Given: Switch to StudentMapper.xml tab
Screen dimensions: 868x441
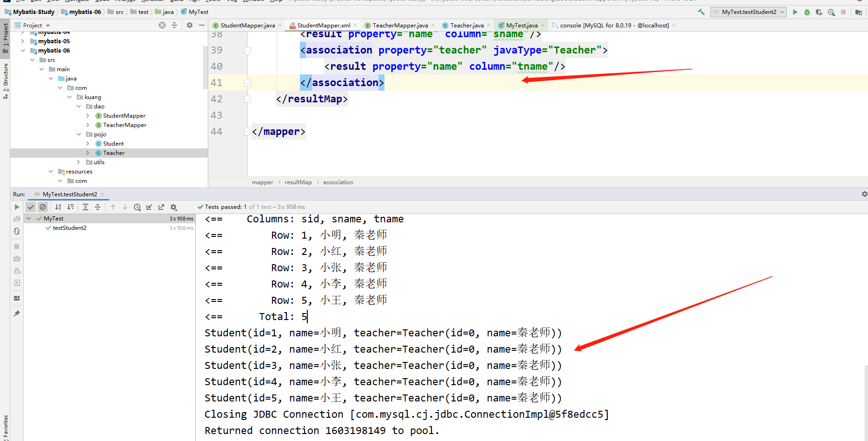Looking at the screenshot, I should click(x=323, y=26).
